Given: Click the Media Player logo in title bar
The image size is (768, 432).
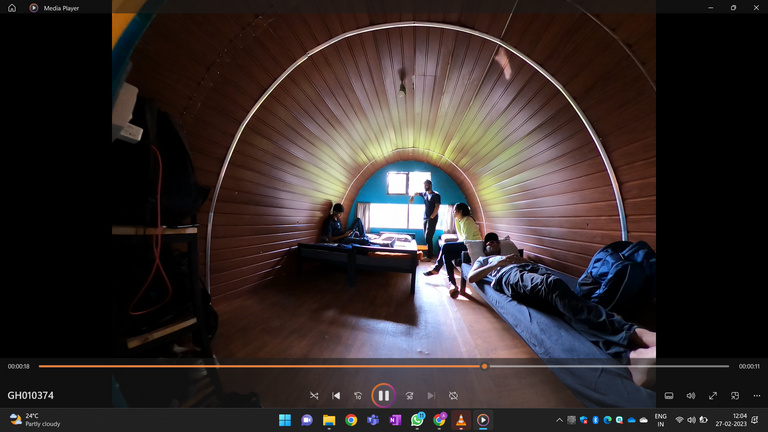Looking at the screenshot, I should click(33, 8).
